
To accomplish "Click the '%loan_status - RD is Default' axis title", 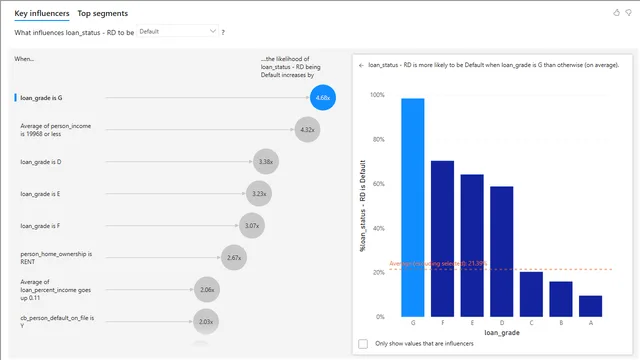I will click(362, 206).
